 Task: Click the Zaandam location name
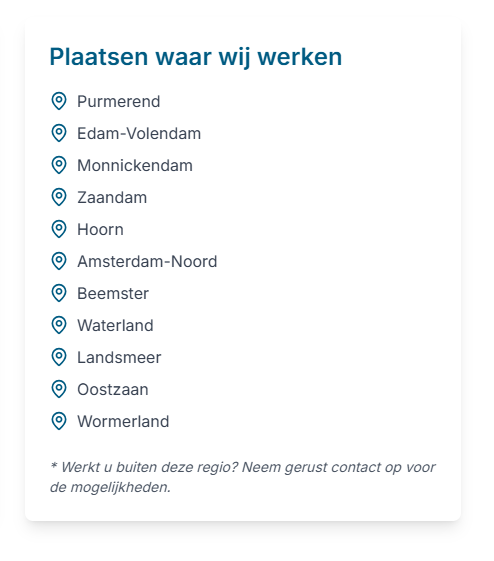pyautogui.click(x=112, y=197)
